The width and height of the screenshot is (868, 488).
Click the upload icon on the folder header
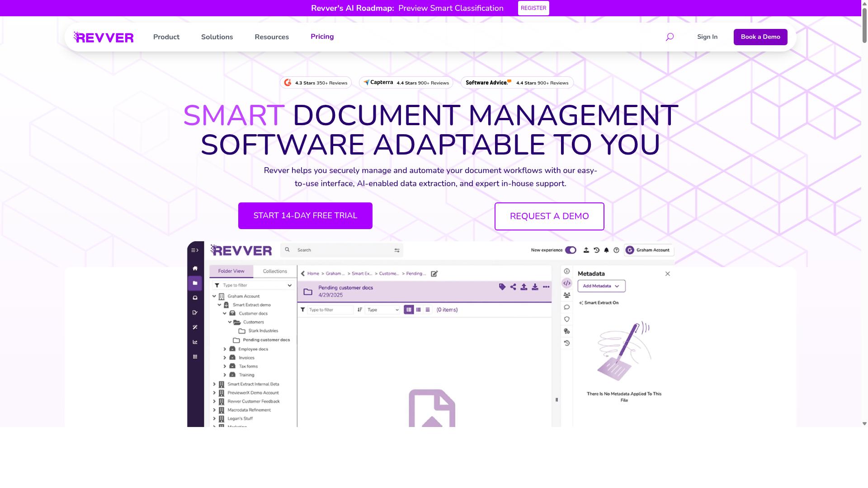pos(524,287)
